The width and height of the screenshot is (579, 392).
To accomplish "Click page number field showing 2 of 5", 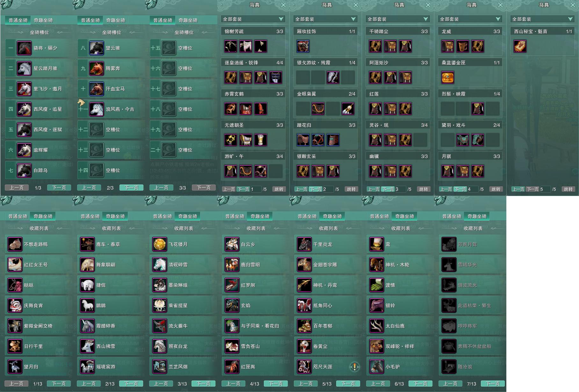I will [328, 189].
